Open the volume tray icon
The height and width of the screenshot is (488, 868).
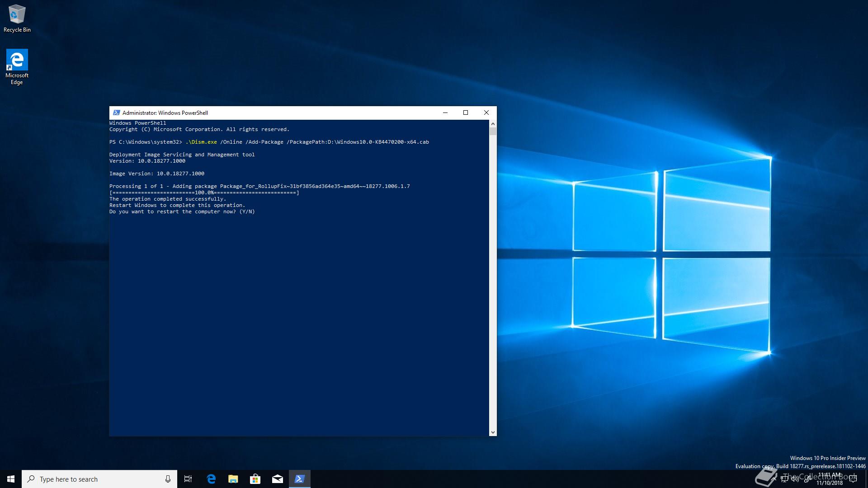795,479
